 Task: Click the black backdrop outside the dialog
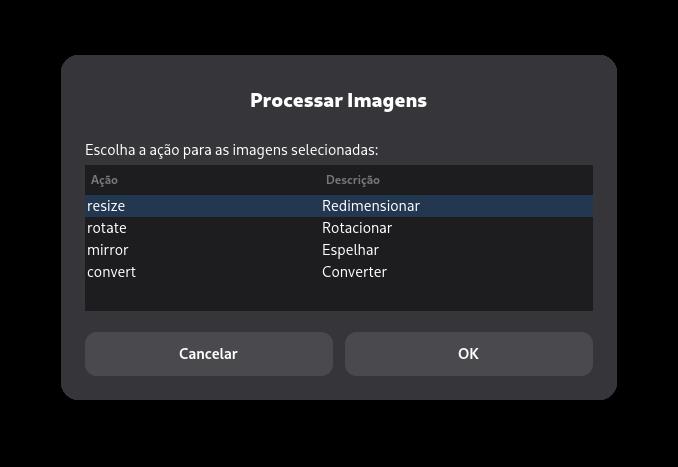[x=339, y=26]
